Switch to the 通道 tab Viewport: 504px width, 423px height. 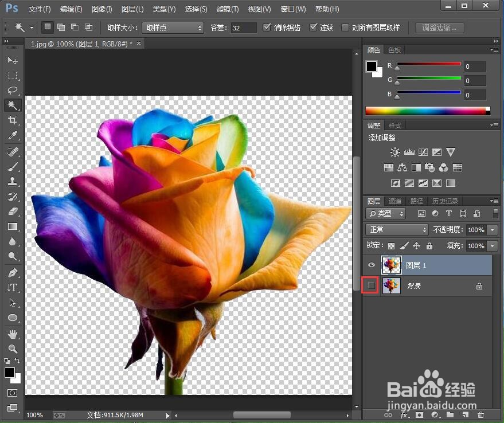tap(395, 201)
